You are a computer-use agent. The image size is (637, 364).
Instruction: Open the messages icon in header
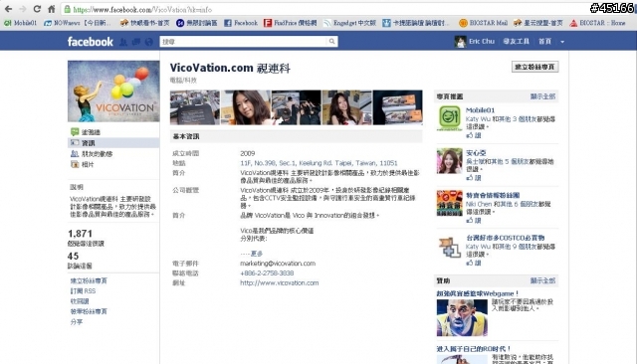tap(136, 42)
